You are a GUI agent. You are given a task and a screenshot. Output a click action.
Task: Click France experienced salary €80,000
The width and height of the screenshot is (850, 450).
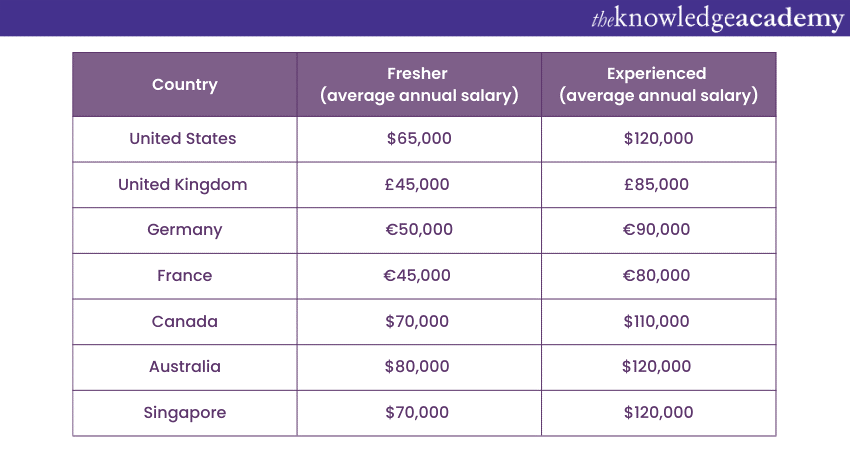pos(656,276)
